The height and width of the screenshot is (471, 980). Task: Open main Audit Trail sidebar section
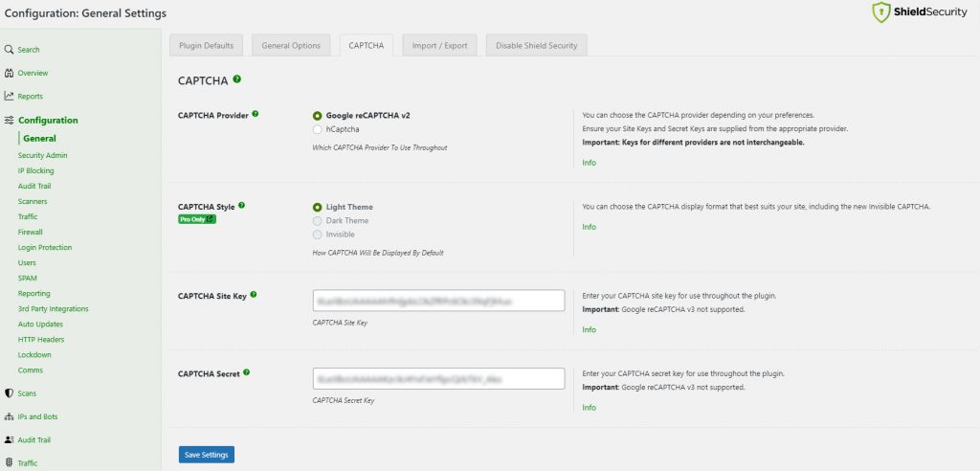pos(33,439)
